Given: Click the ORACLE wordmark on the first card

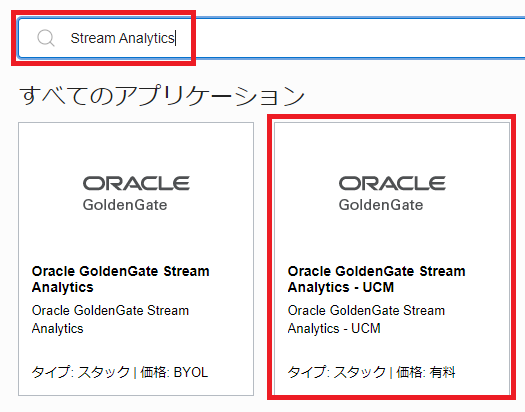Looking at the screenshot, I should 136,183.
